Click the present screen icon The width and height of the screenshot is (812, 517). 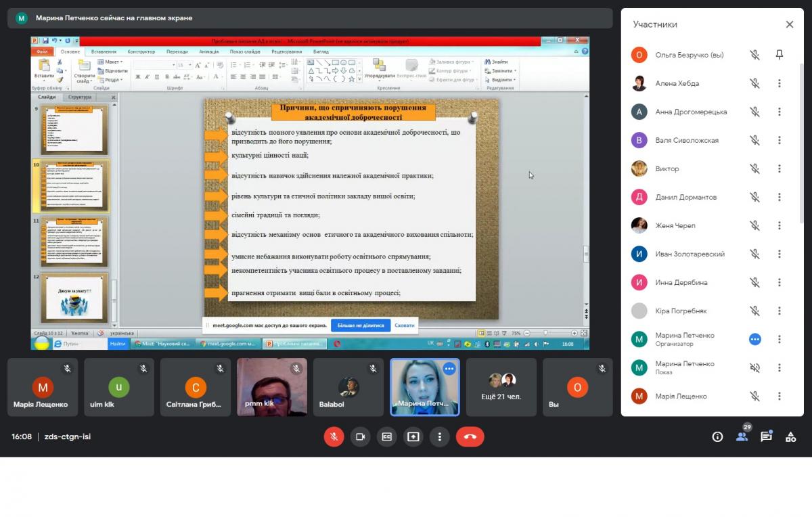coord(413,436)
